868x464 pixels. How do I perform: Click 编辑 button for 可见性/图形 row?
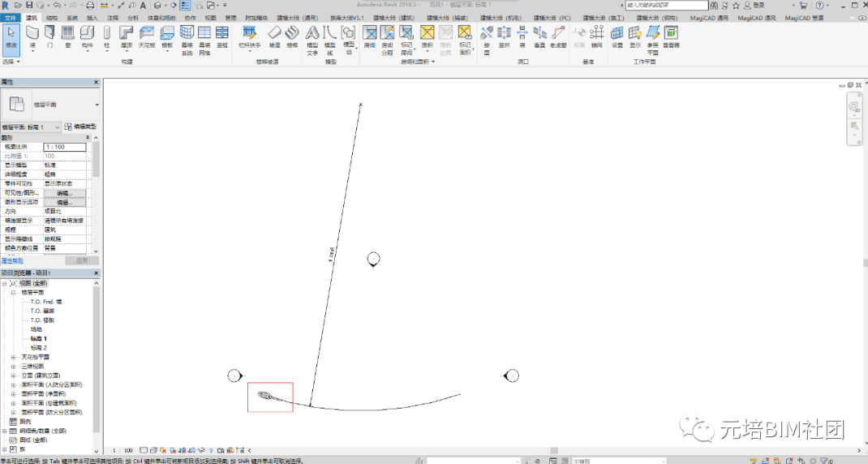pyautogui.click(x=65, y=193)
